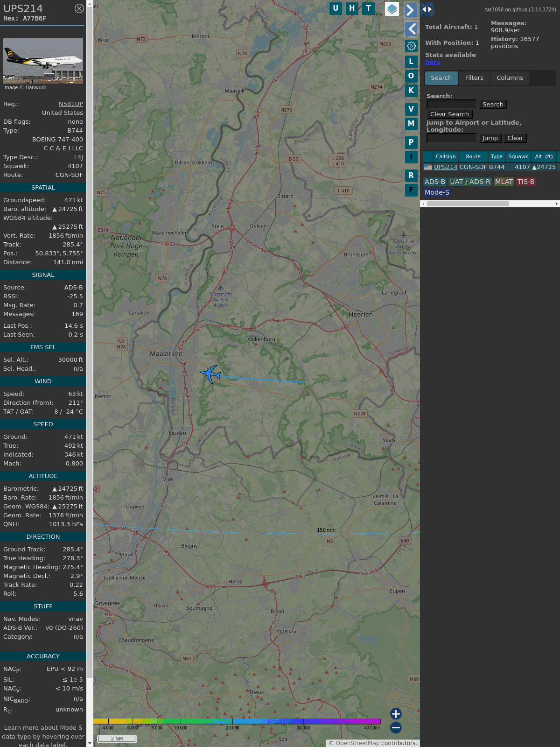Click the table scrollbar right arrow
Screen dimensions: 560x747
coord(557,204)
